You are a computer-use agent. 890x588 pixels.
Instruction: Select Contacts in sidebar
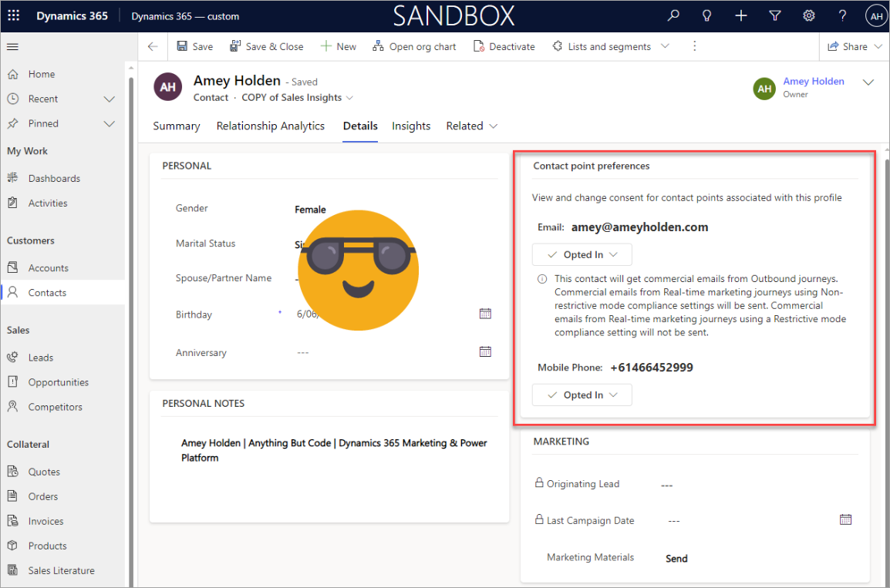(62, 293)
